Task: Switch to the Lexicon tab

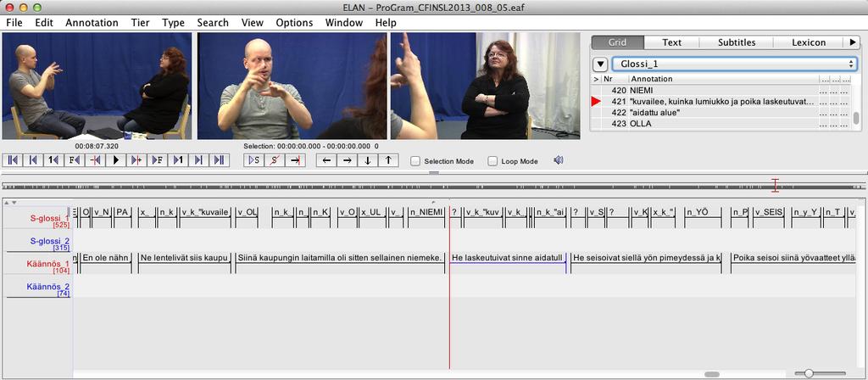Action: [808, 42]
